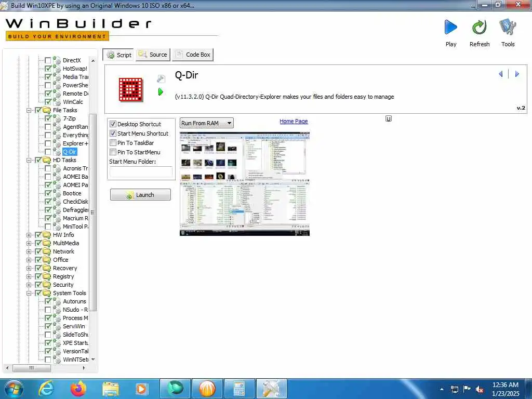Click the tree scroll down arrow
Image resolution: width=532 pixels, height=399 pixels.
[x=93, y=360]
